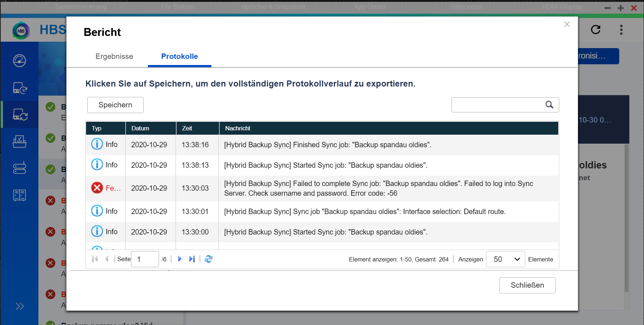This screenshot has height=325, width=644.
Task: Open Speicher & Snapshots in top bar
Action: pos(274,7)
